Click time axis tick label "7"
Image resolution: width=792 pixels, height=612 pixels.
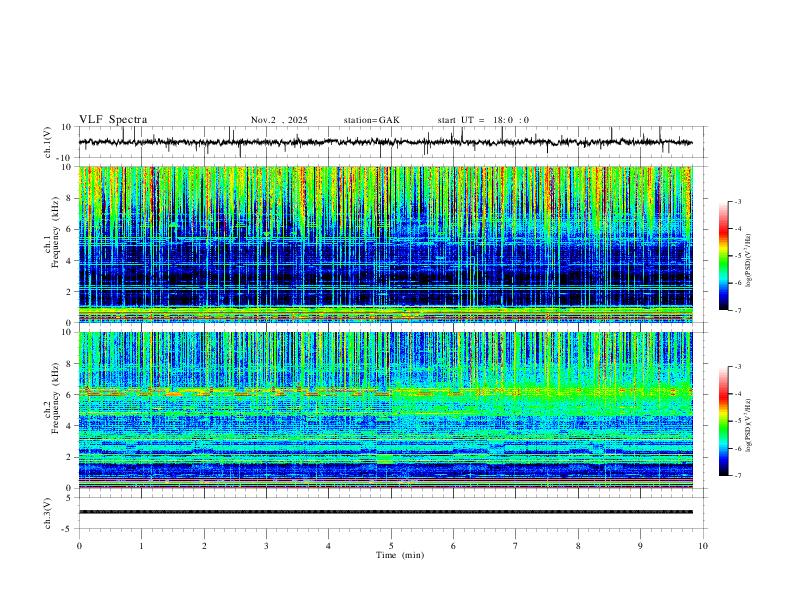[x=516, y=546]
